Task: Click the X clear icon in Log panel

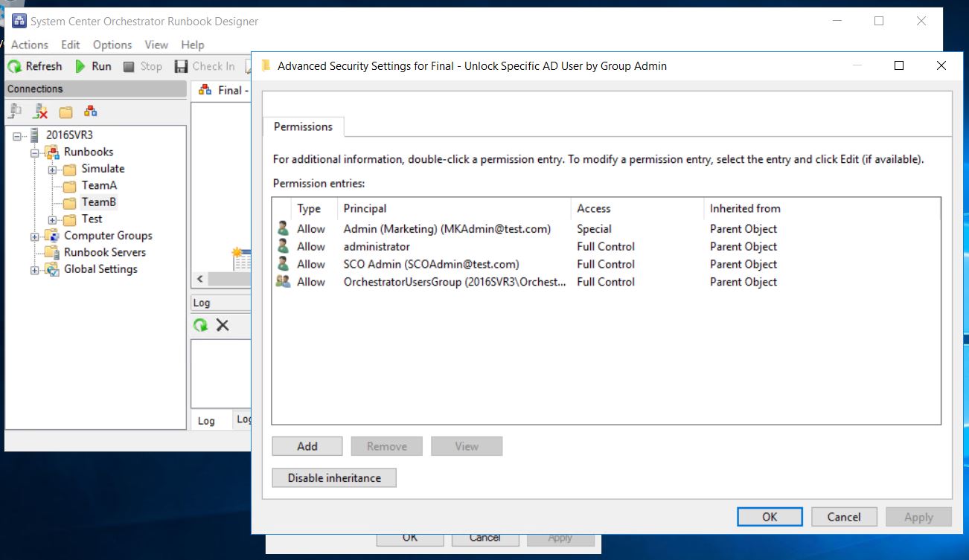Action: [x=223, y=325]
